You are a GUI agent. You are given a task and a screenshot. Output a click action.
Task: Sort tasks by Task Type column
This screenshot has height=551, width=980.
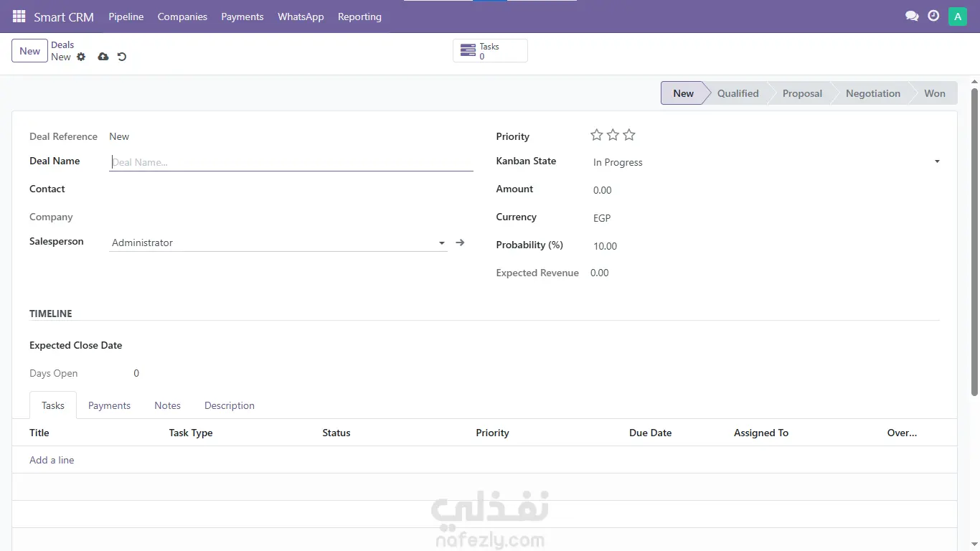click(191, 433)
